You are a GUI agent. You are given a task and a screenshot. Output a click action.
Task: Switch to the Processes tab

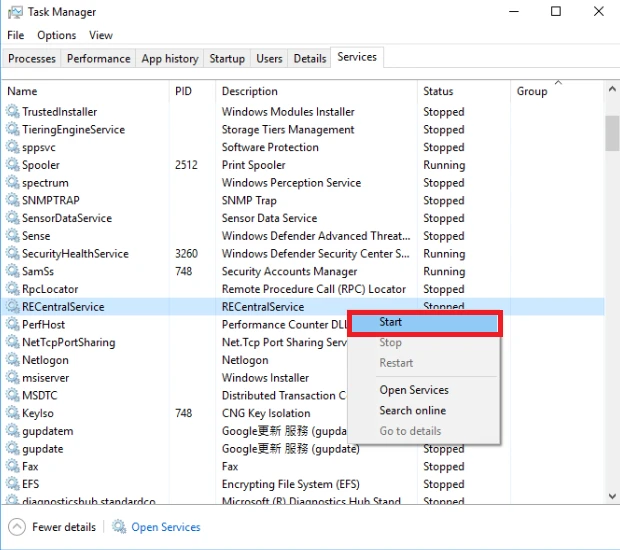click(x=32, y=59)
